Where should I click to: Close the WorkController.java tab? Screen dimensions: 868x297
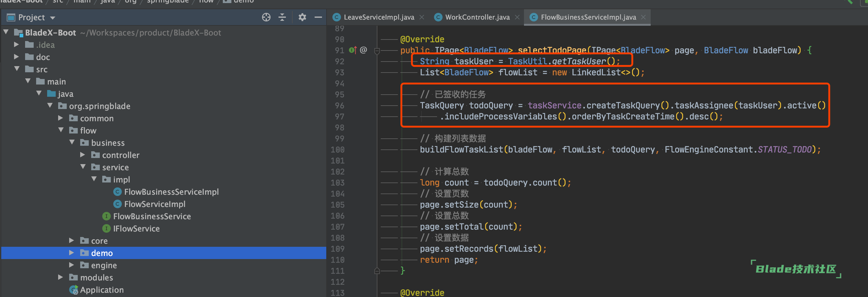tap(517, 17)
